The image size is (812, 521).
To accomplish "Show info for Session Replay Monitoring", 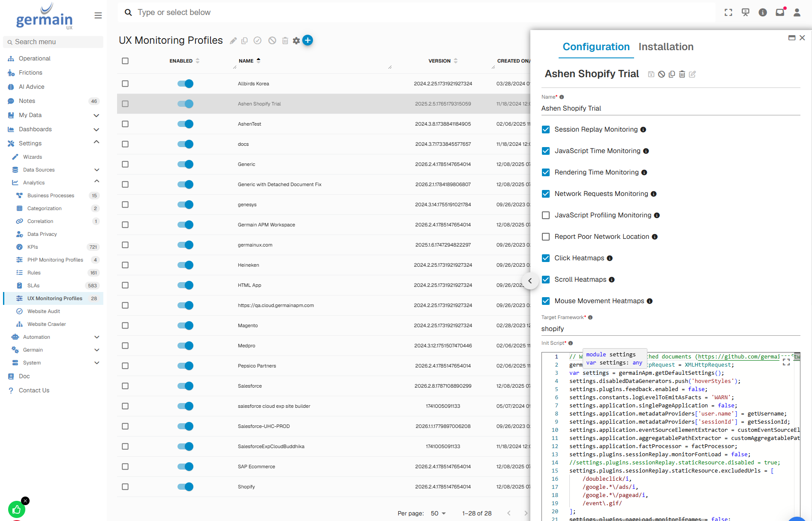I will [x=643, y=130].
